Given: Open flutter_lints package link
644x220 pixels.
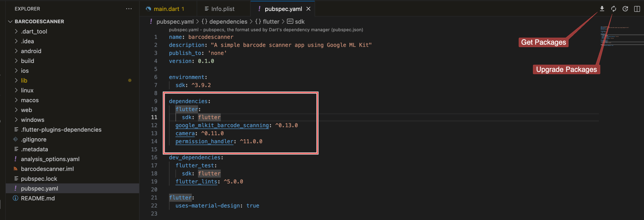Looking at the screenshot, I should [x=196, y=181].
